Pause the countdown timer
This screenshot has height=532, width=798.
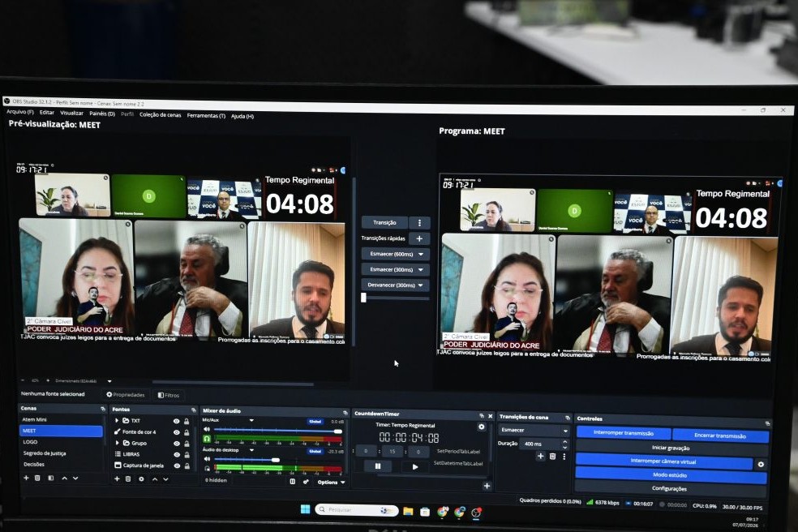click(x=378, y=466)
